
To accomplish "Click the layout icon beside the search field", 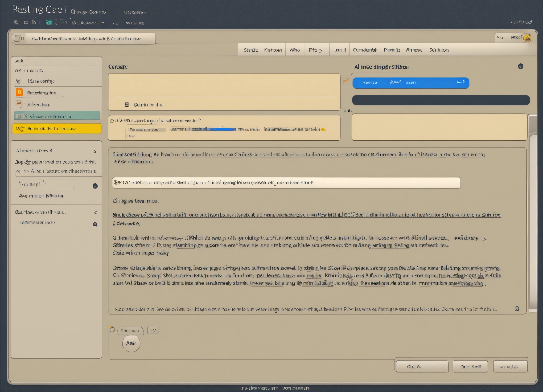I will click(x=19, y=39).
